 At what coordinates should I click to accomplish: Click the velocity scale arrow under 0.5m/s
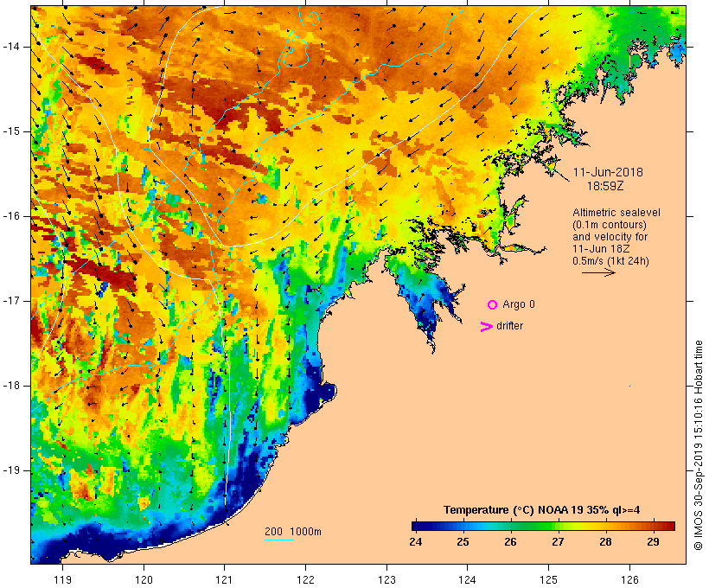598,272
